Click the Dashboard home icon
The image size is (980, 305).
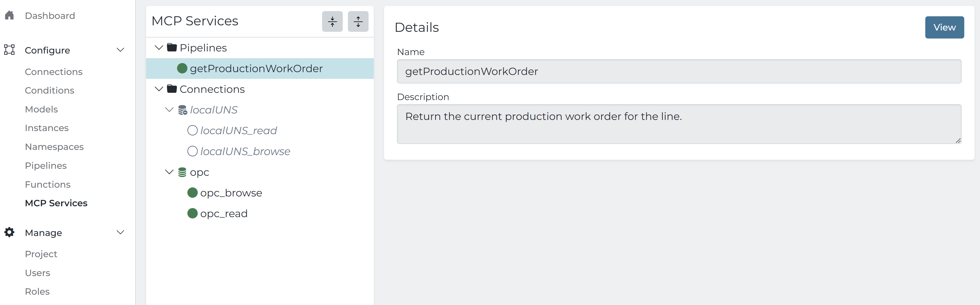click(x=10, y=15)
